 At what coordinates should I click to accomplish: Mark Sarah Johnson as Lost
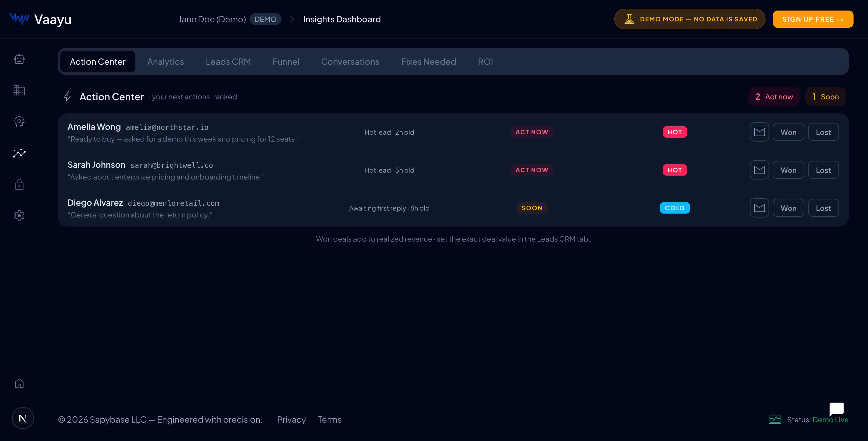823,170
